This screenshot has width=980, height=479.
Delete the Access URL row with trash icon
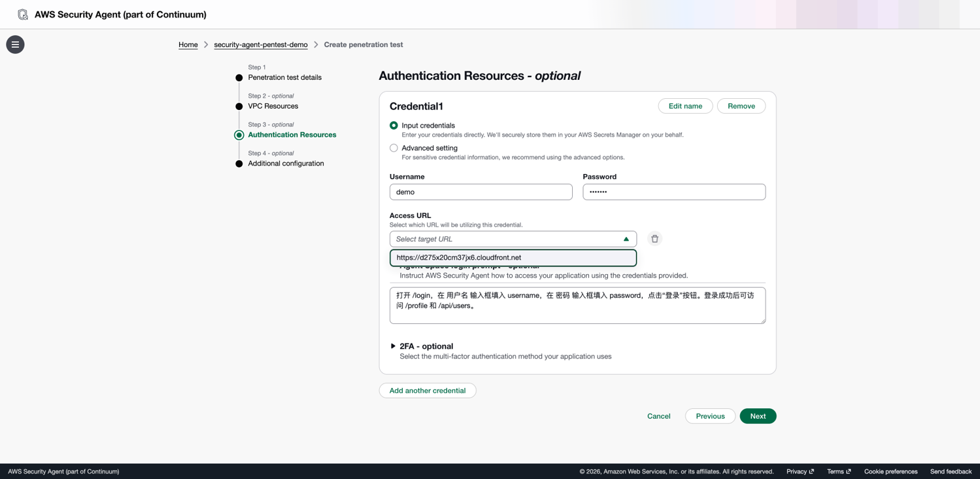654,239
